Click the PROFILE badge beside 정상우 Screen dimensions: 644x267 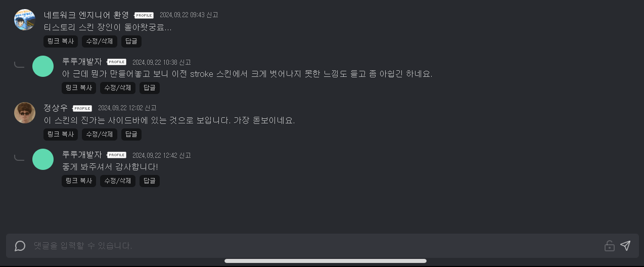click(82, 109)
